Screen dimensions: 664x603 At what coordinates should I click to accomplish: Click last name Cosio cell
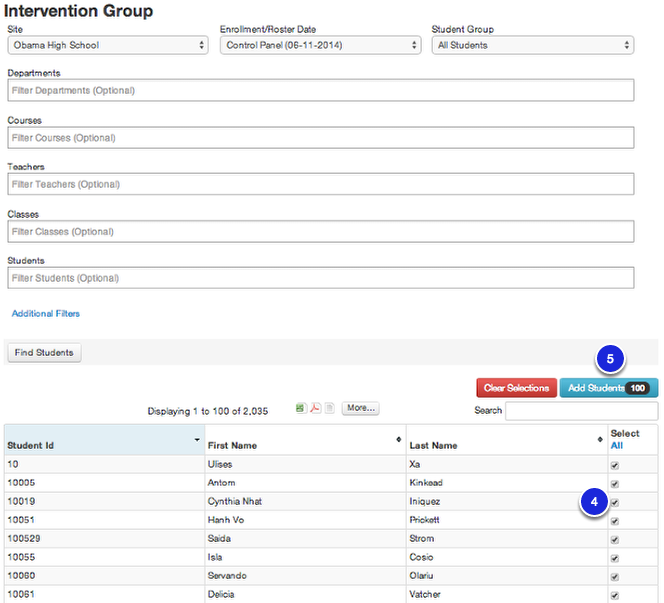tap(507, 558)
